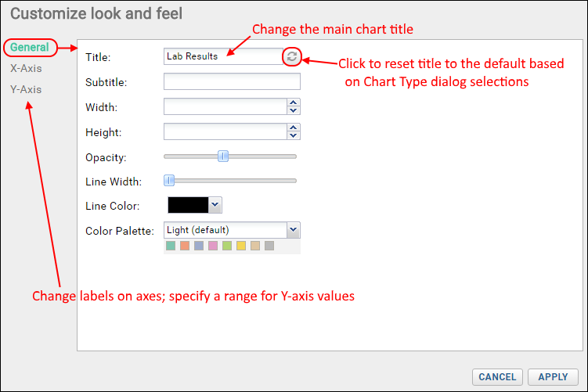The height and width of the screenshot is (392, 588).
Task: Switch to the X-Axis tab
Action: click(x=26, y=68)
